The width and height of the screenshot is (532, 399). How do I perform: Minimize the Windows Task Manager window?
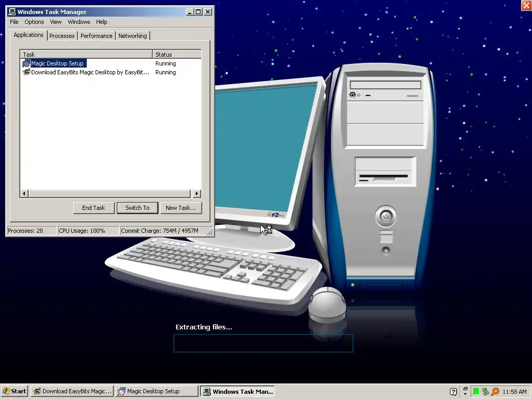coord(190,12)
